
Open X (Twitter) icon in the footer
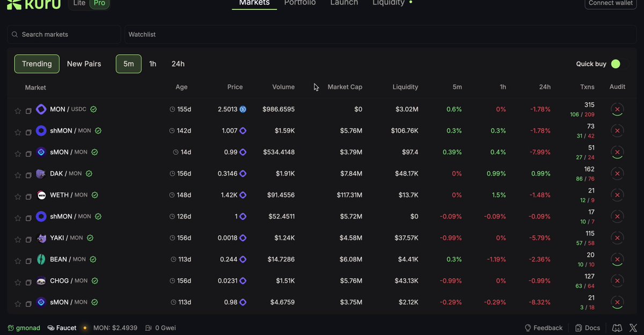(x=632, y=327)
